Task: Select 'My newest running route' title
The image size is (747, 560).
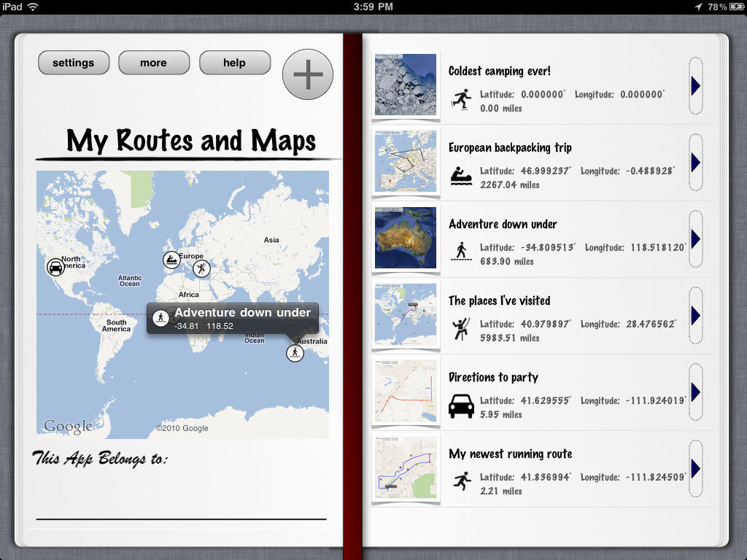Action: point(510,454)
